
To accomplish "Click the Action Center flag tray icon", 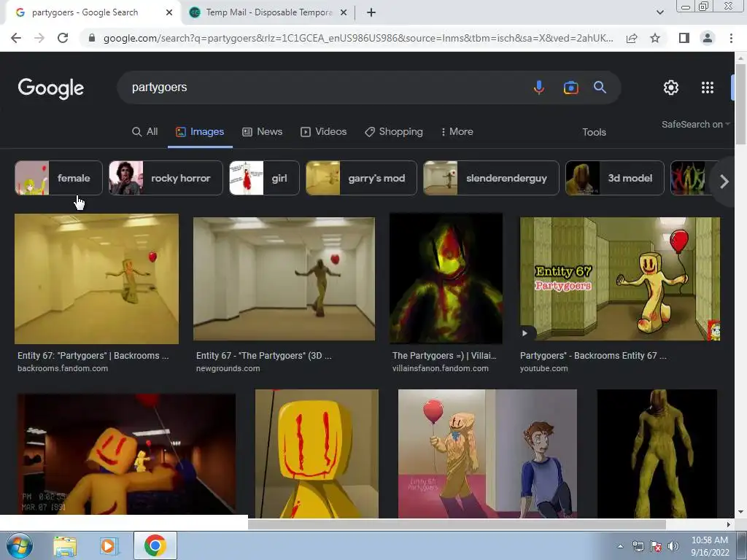I will coord(656,546).
